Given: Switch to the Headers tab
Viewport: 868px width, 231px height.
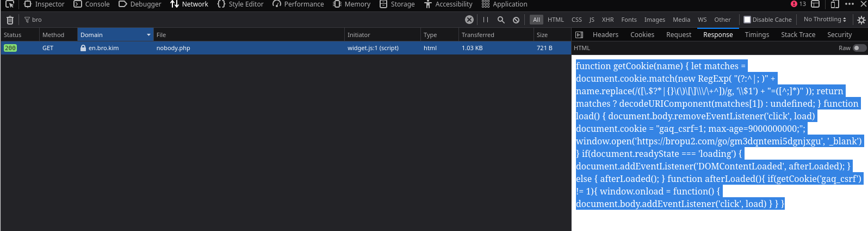Looking at the screenshot, I should tap(605, 35).
